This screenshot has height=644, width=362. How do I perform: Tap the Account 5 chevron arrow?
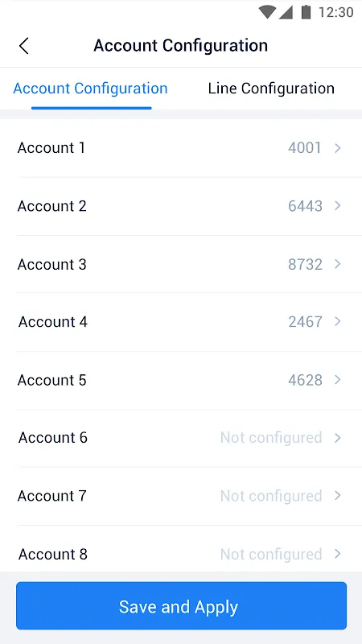coord(338,380)
